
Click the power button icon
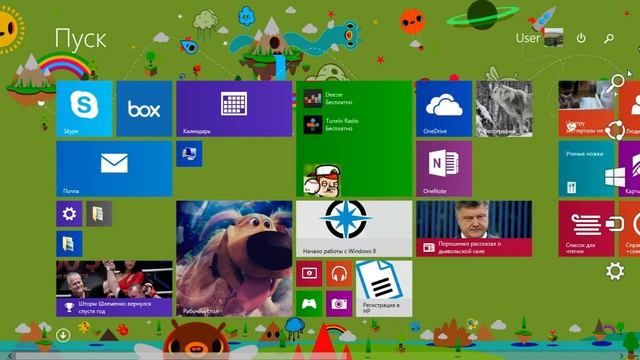(x=581, y=38)
